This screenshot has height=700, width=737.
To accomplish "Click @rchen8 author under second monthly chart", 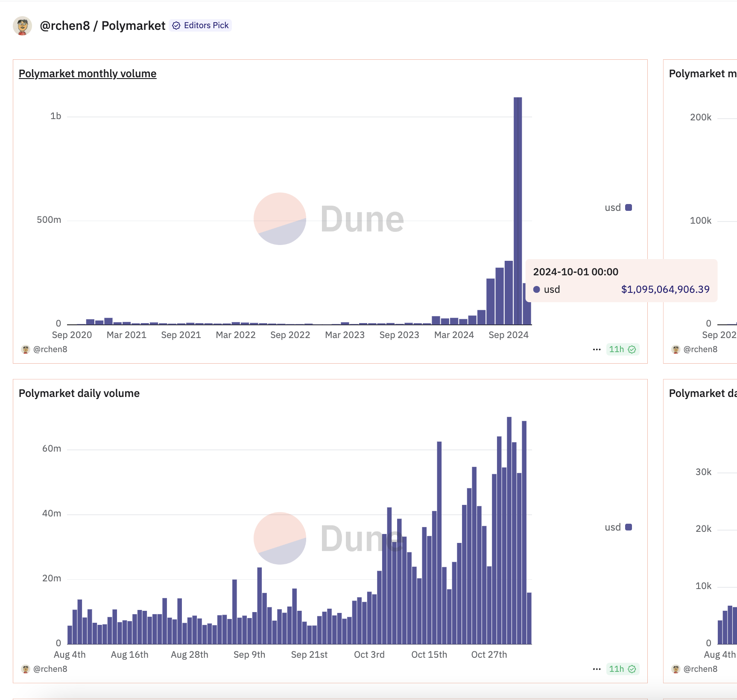I will pyautogui.click(x=700, y=349).
